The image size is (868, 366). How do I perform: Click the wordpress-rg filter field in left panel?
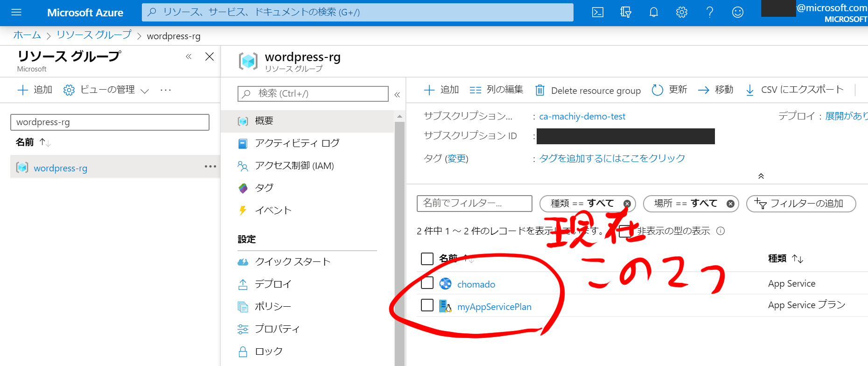click(x=110, y=122)
